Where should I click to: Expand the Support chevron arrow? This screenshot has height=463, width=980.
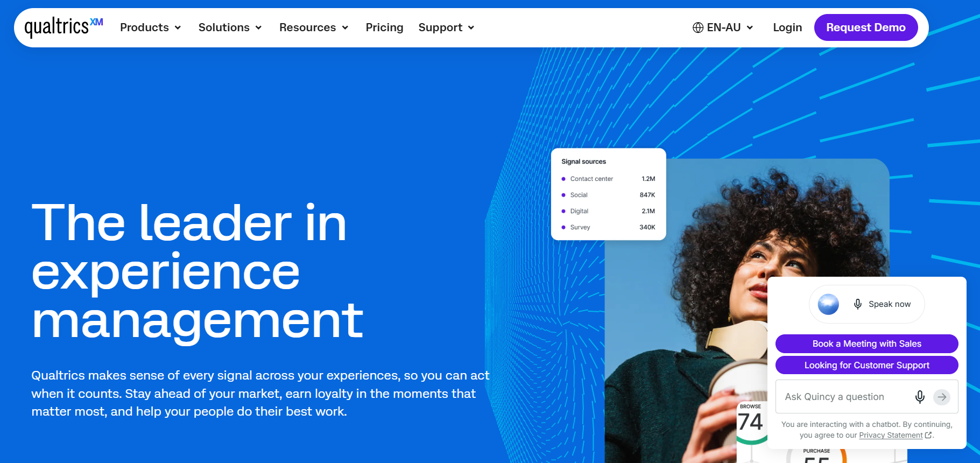471,28
